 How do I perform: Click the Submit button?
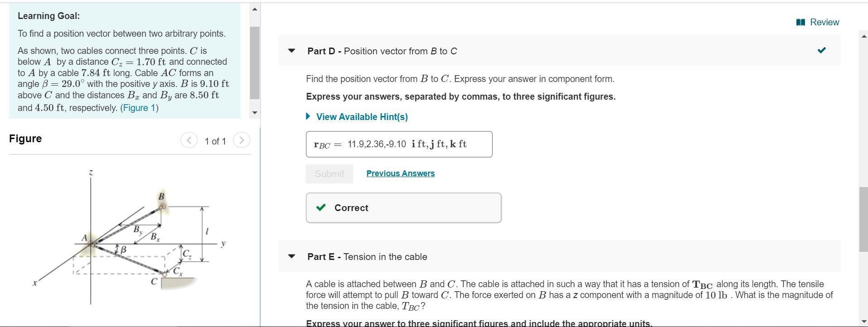coord(329,173)
